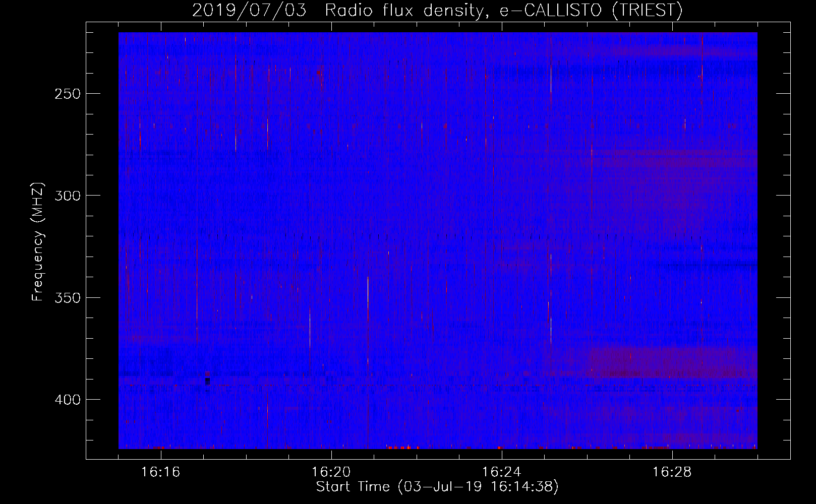Screen dimensions: 816x504
Task: Click the 16:20 time tick label
Action: 331,472
